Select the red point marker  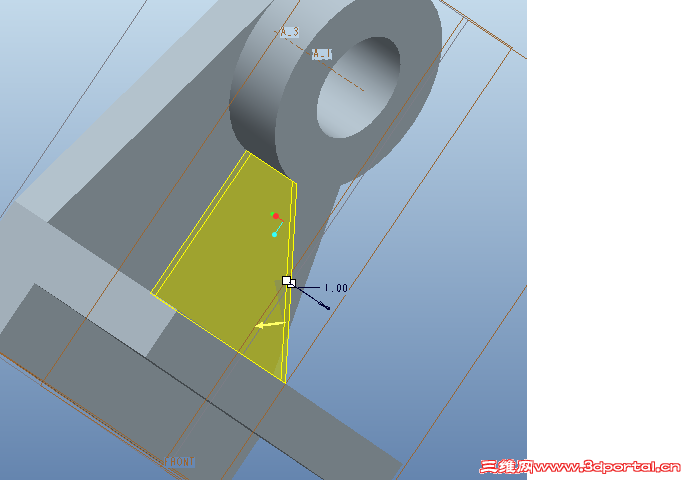(x=276, y=216)
